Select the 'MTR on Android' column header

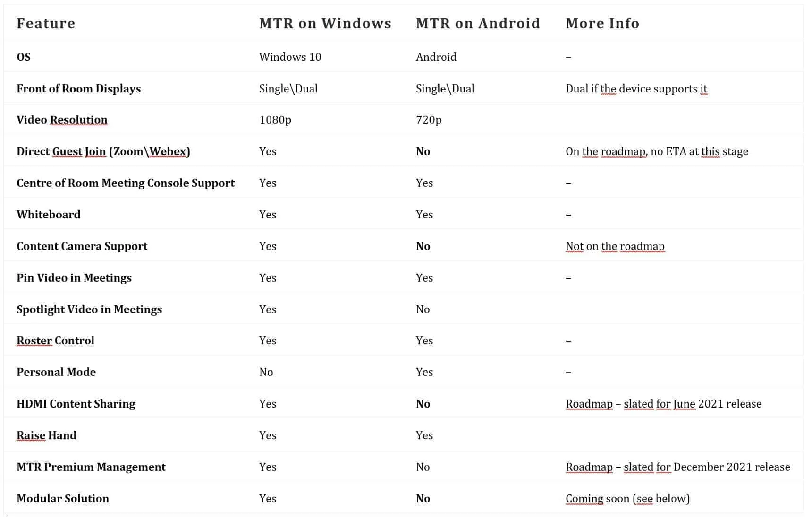click(478, 23)
